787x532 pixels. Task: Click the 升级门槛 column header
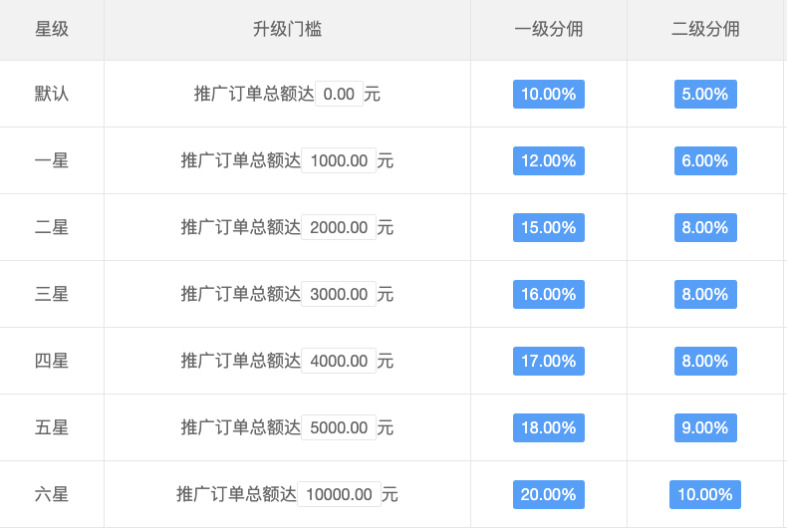coord(287,29)
